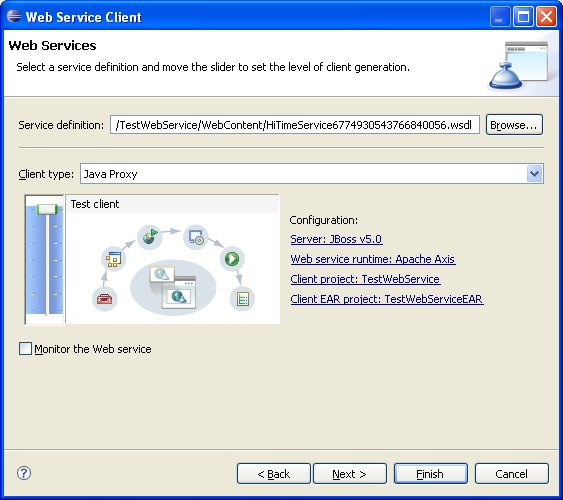The image size is (563, 500).
Task: Click the test stage list icon
Action: 243,298
